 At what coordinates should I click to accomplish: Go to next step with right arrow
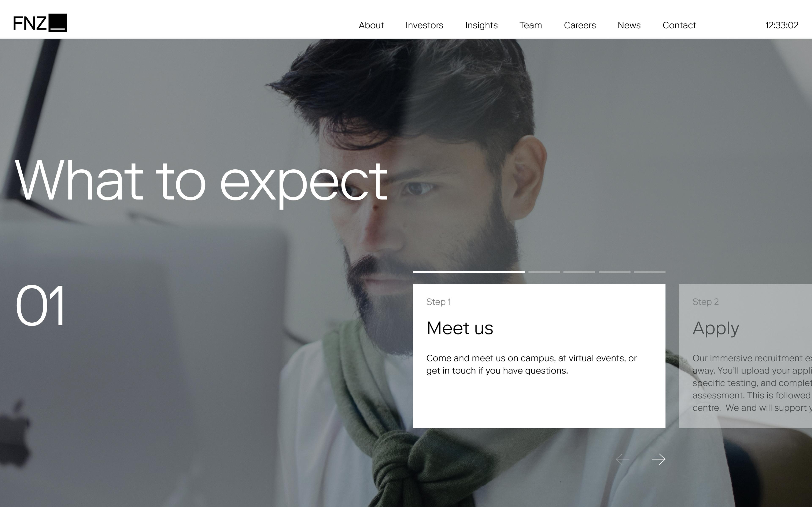pyautogui.click(x=658, y=459)
